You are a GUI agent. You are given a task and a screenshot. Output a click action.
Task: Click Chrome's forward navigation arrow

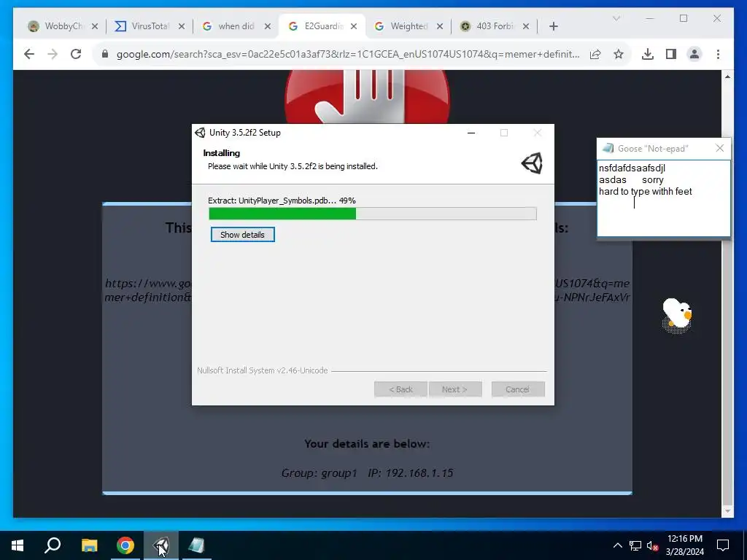pos(53,54)
